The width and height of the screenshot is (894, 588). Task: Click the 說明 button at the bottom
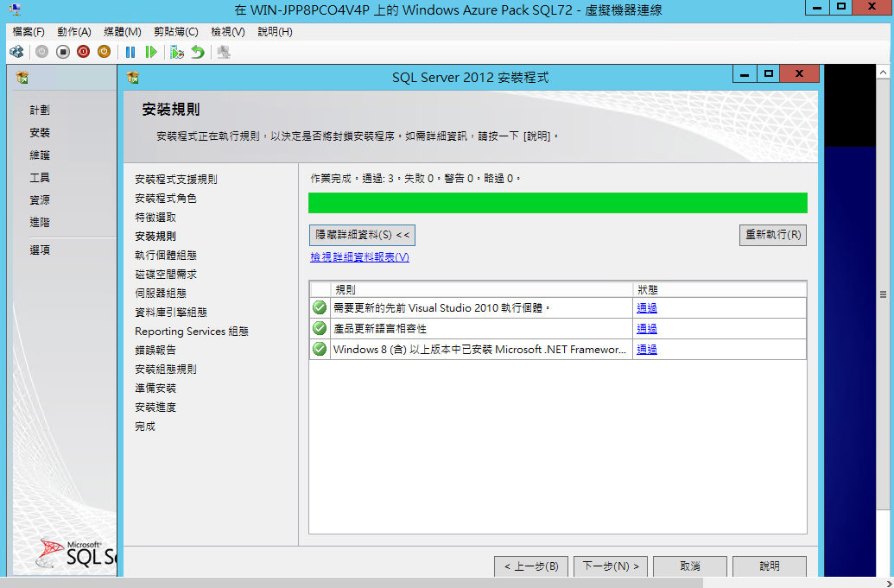[769, 566]
